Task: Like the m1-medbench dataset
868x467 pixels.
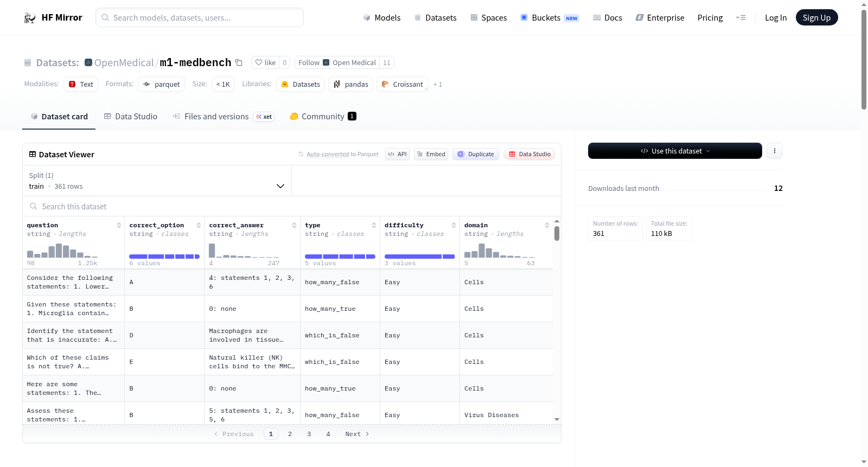Action: click(x=265, y=62)
